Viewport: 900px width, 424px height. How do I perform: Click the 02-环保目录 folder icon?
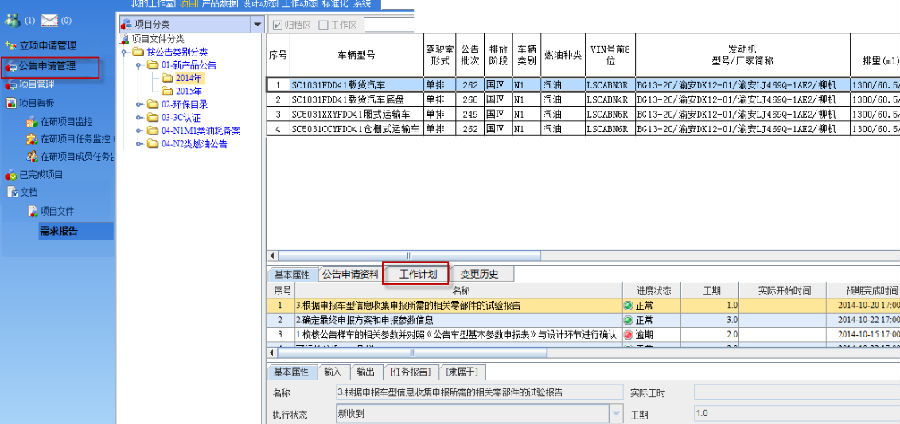(x=152, y=104)
